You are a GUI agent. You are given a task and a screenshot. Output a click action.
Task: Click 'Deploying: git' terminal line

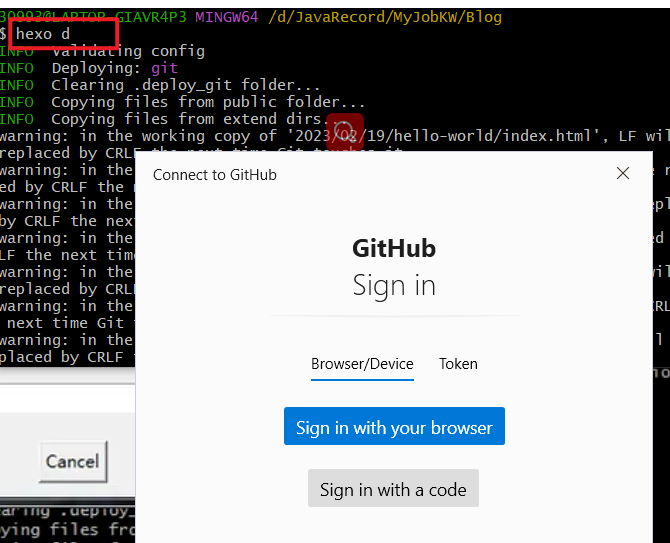[x=89, y=68]
